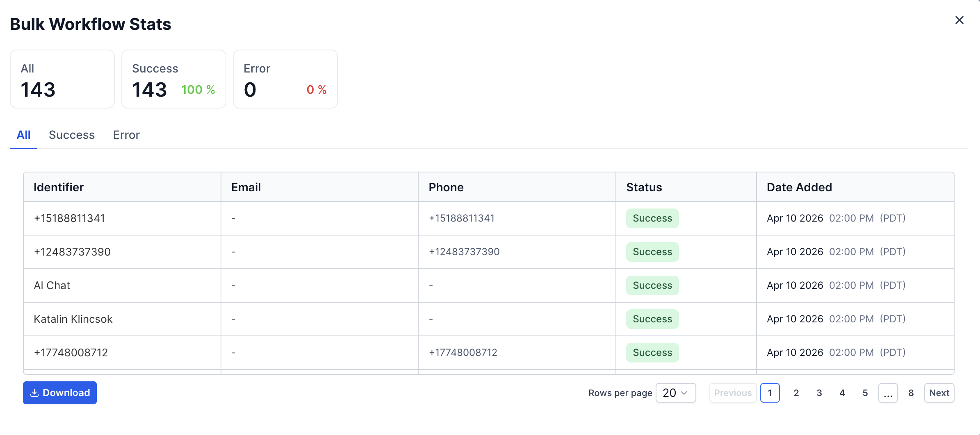This screenshot has width=980, height=435.
Task: Click the X to close Bulk Workflow Stats
Action: [959, 20]
